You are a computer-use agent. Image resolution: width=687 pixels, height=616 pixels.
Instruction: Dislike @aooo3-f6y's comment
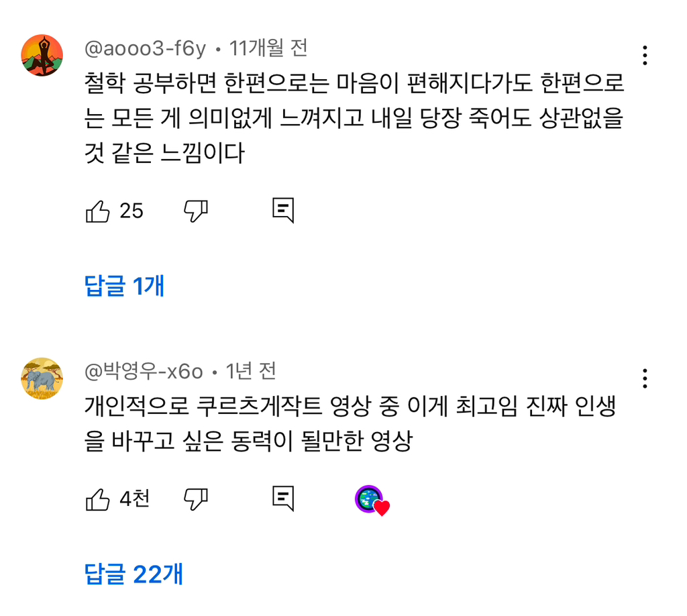195,210
